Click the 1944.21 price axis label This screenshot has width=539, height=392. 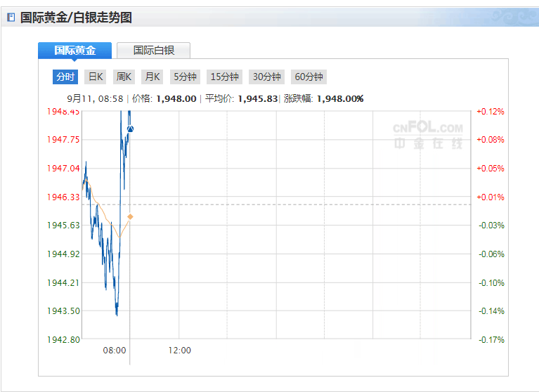(63, 283)
